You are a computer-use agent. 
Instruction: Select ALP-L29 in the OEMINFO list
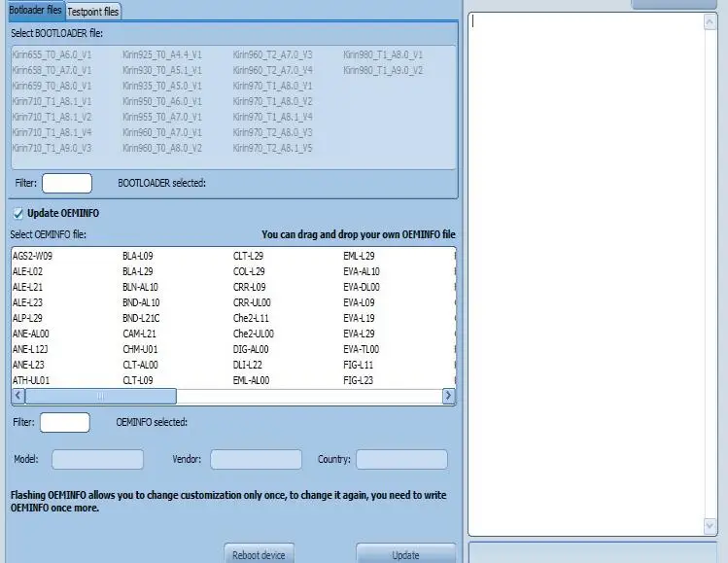pos(27,318)
